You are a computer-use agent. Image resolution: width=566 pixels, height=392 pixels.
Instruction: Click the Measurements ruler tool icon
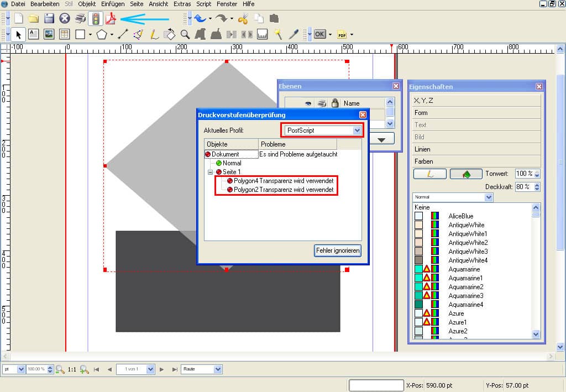pos(261,34)
